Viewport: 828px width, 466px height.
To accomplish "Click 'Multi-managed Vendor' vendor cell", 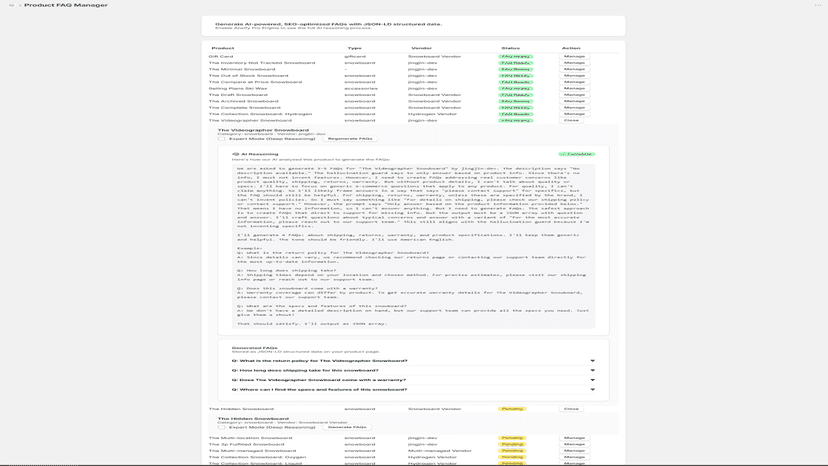I will [x=439, y=451].
